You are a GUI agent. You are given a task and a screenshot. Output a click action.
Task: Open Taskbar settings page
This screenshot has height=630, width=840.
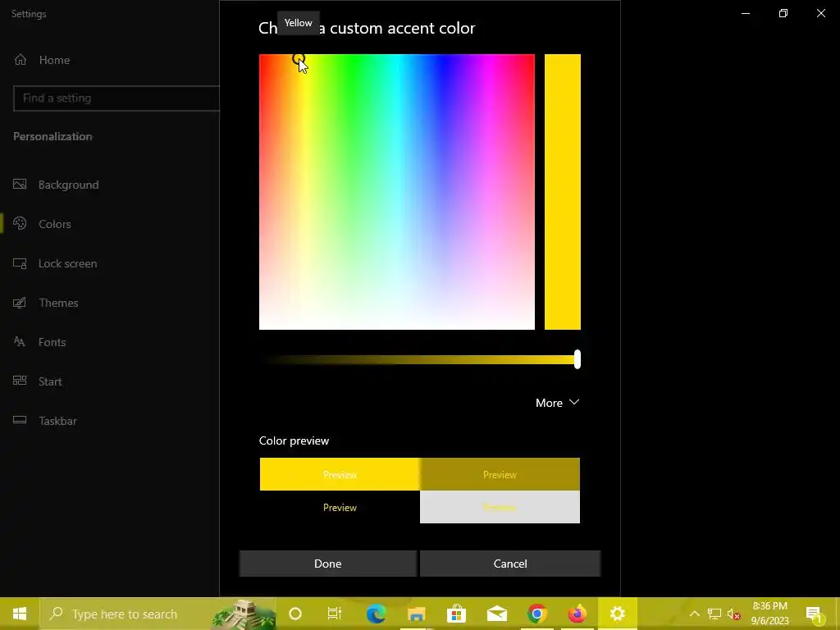(57, 421)
